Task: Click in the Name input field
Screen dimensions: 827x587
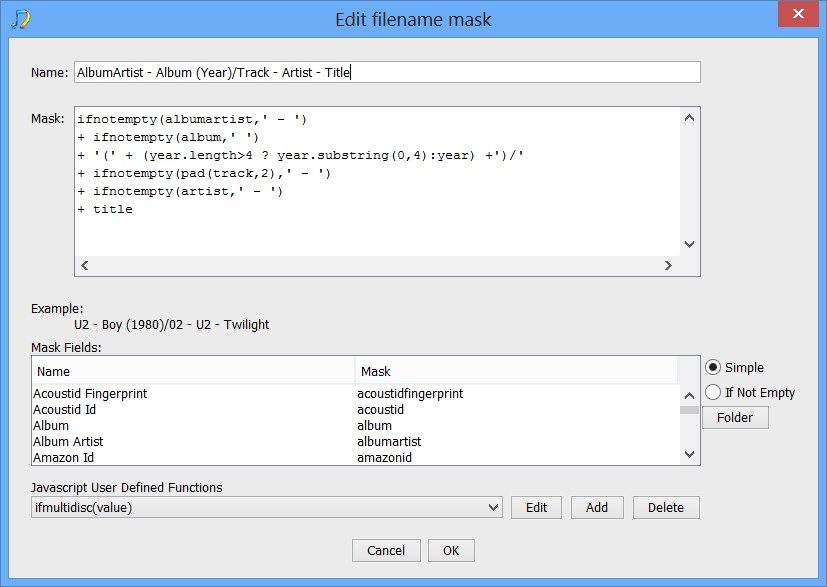Action: click(387, 72)
